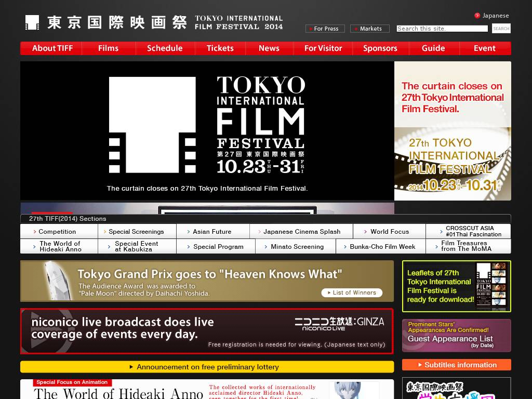
Task: Open the Competition section tab
Action: point(56,232)
